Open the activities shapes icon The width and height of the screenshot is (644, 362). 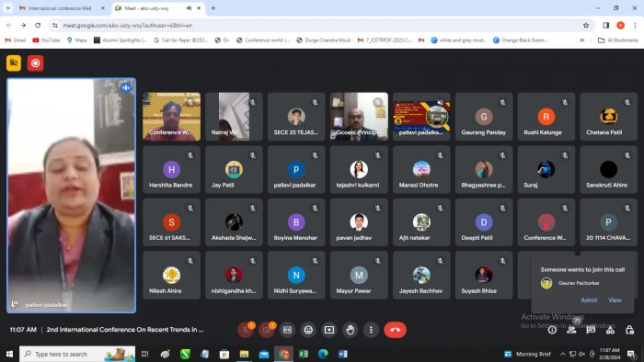[x=610, y=330]
